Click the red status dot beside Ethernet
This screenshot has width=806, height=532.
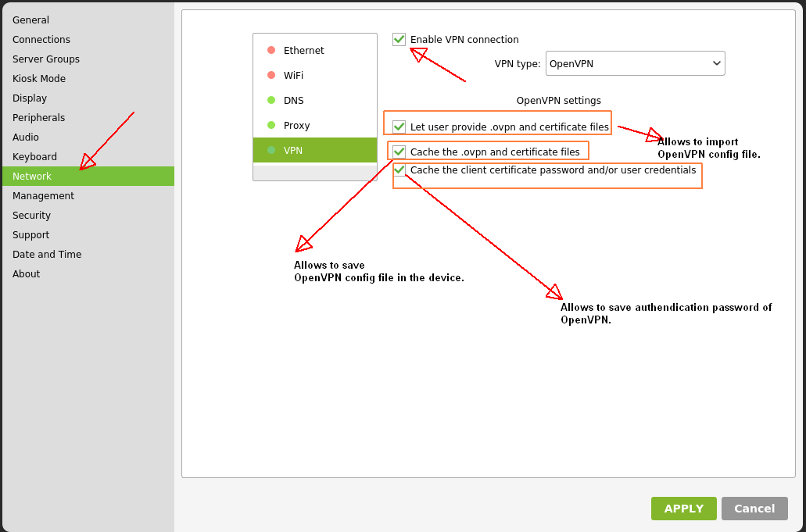pos(271,50)
